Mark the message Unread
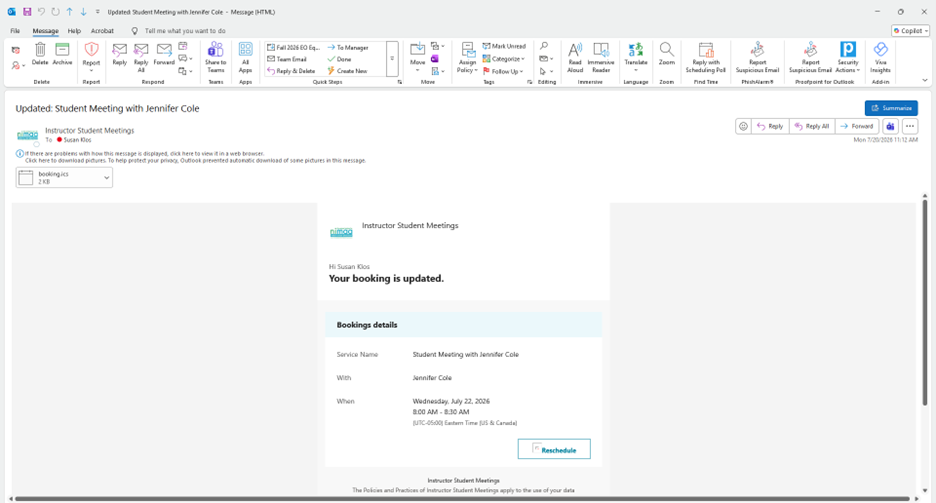The image size is (936, 503). [x=504, y=46]
